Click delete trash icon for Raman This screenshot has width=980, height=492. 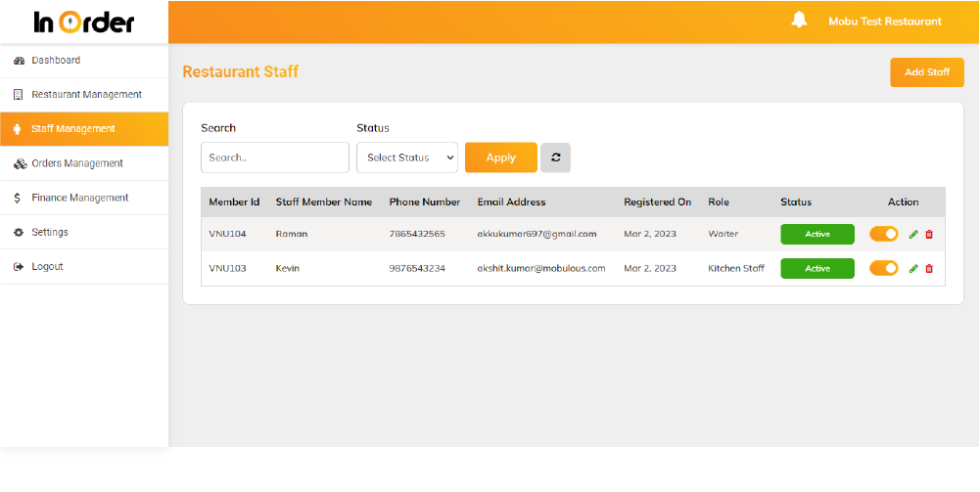(929, 235)
